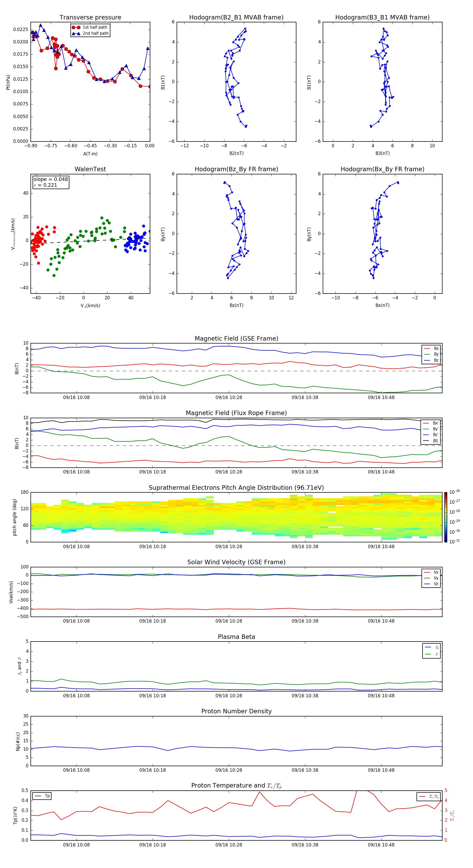Click the 'Vx' legend entry in velocity plot
This screenshot has width=473, height=868.
click(431, 572)
